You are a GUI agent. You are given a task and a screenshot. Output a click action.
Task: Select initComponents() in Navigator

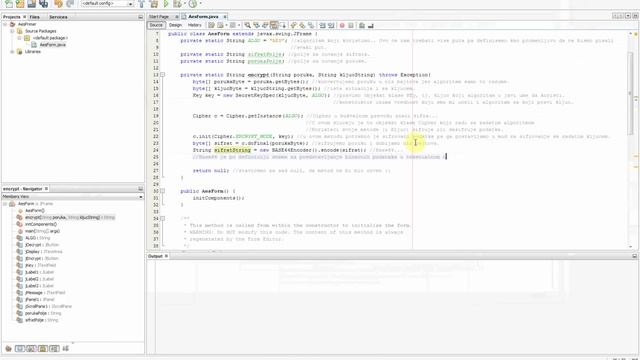pos(41,224)
